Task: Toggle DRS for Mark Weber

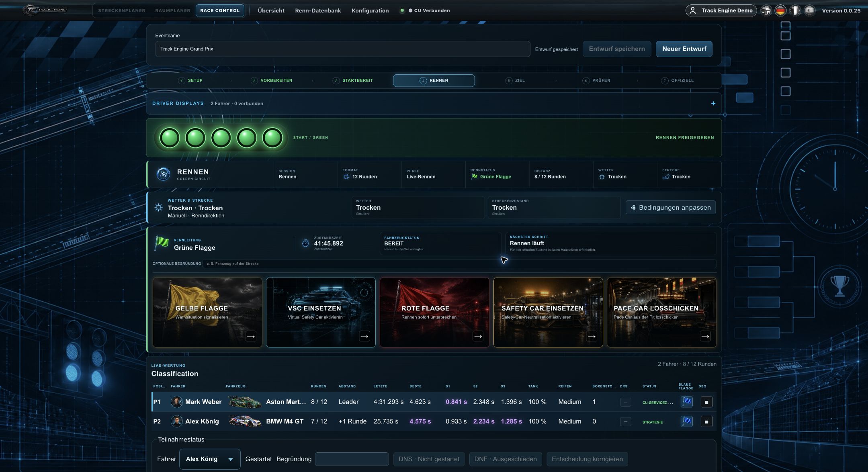Action: [x=625, y=402]
